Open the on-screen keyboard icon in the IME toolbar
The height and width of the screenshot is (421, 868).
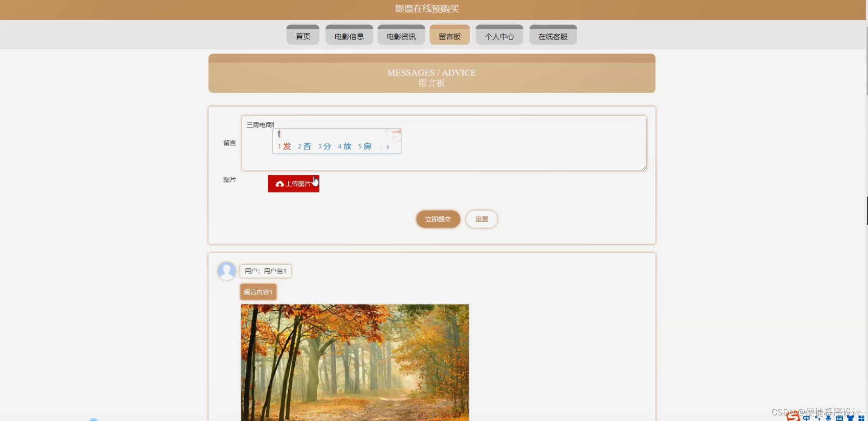coord(840,418)
